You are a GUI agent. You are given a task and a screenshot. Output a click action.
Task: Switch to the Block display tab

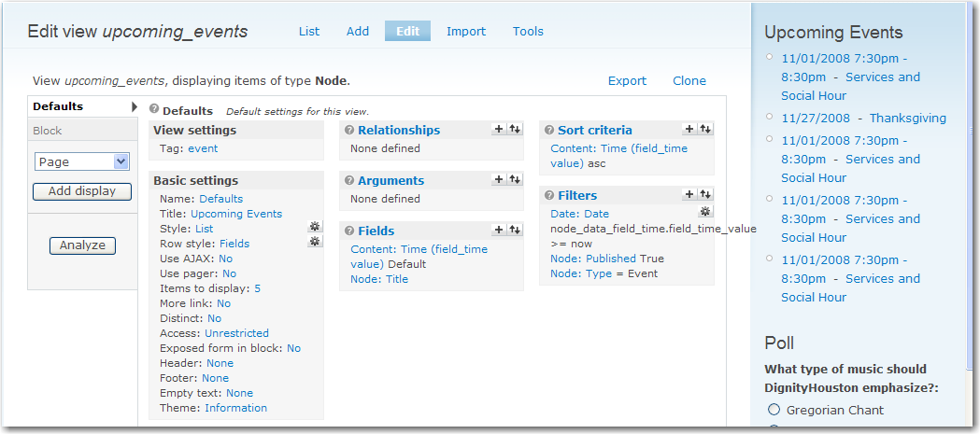tap(48, 131)
